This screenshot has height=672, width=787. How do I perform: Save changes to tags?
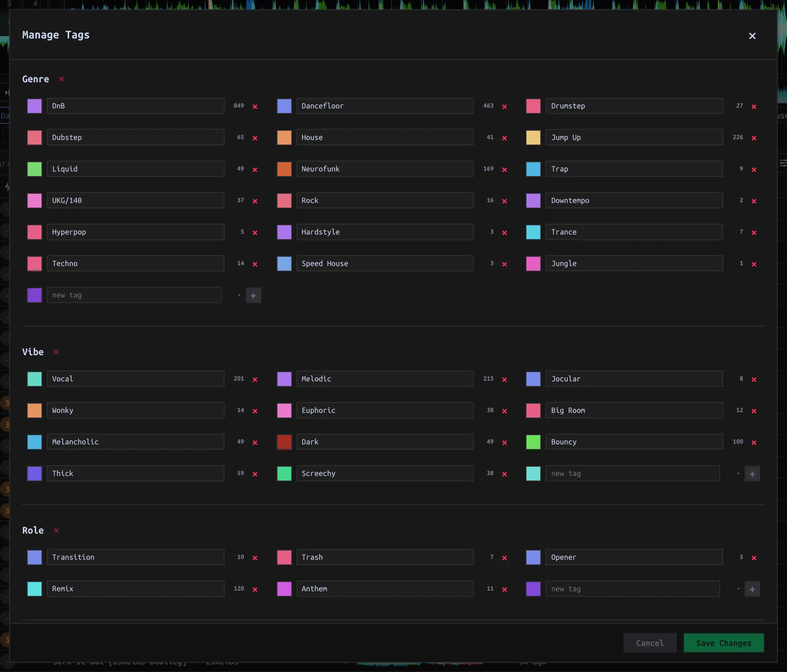[x=724, y=643]
